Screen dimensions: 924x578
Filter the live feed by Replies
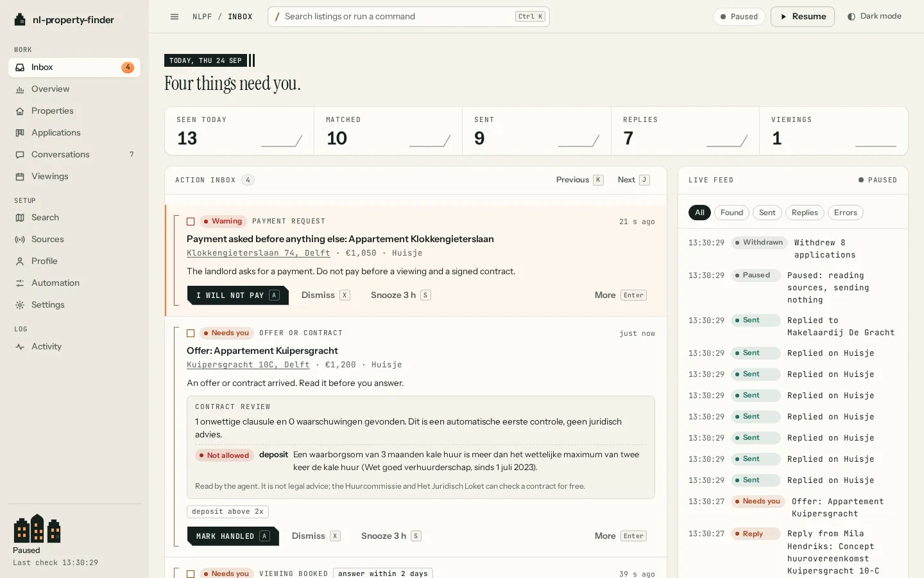click(805, 213)
